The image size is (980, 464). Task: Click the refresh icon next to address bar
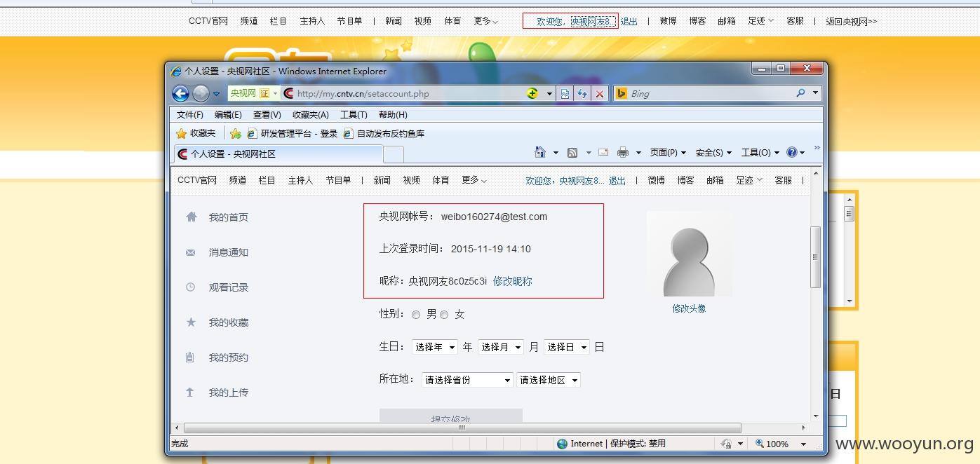[582, 93]
